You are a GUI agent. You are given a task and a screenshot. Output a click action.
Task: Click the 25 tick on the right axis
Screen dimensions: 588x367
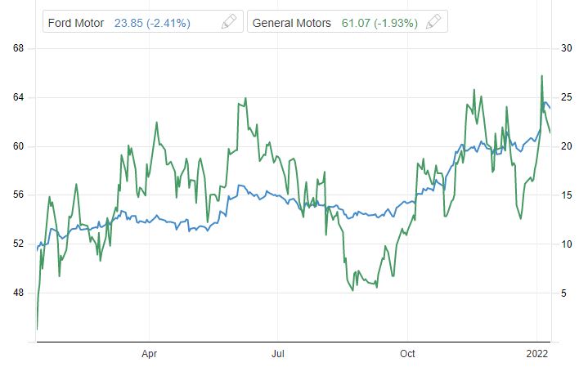[x=564, y=97]
